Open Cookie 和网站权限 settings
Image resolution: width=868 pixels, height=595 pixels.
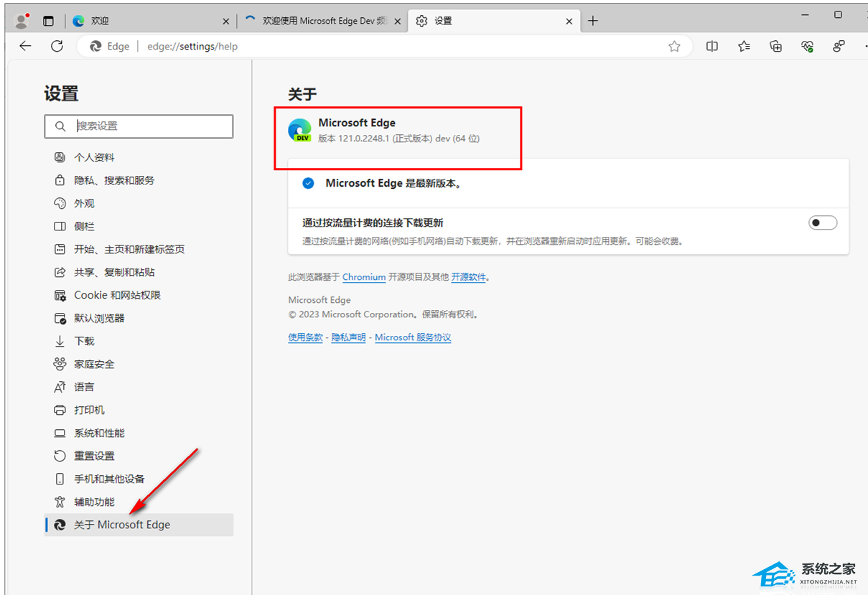(x=139, y=295)
